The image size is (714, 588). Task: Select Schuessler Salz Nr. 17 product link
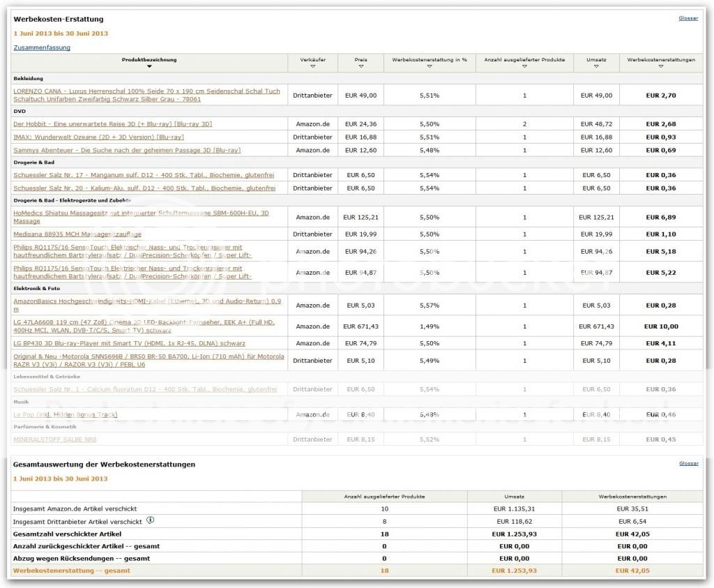pyautogui.click(x=144, y=175)
